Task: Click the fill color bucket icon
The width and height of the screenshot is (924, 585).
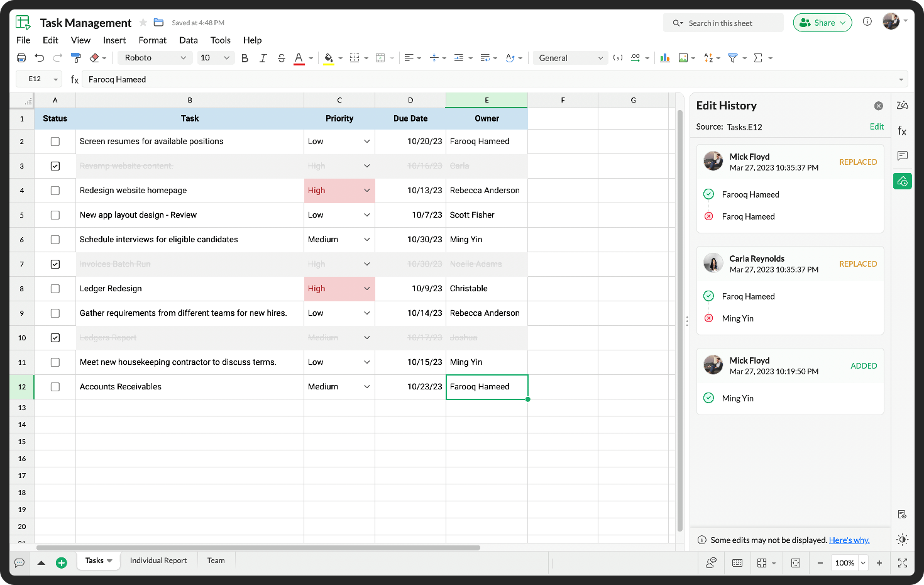Action: [328, 58]
